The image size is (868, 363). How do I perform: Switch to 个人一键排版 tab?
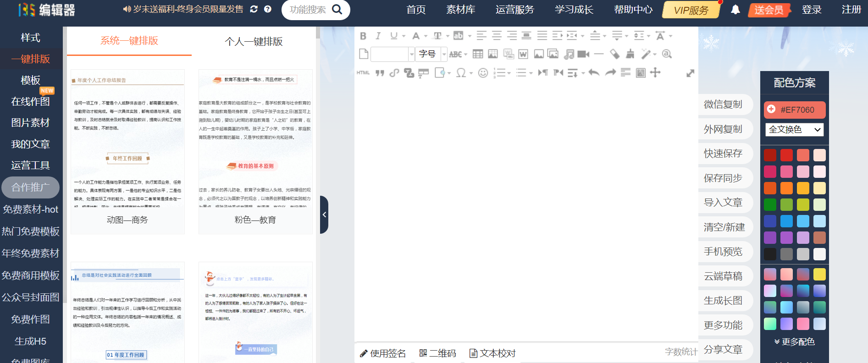coord(254,41)
